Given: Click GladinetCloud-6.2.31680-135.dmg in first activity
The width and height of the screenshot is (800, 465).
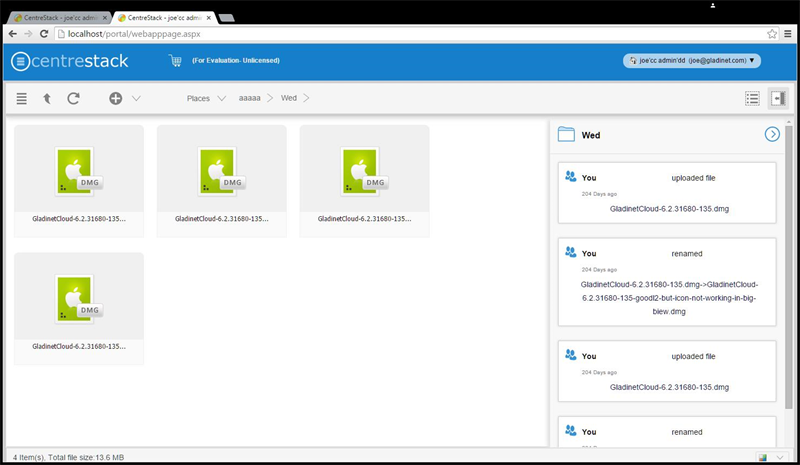Looking at the screenshot, I should coord(669,209).
